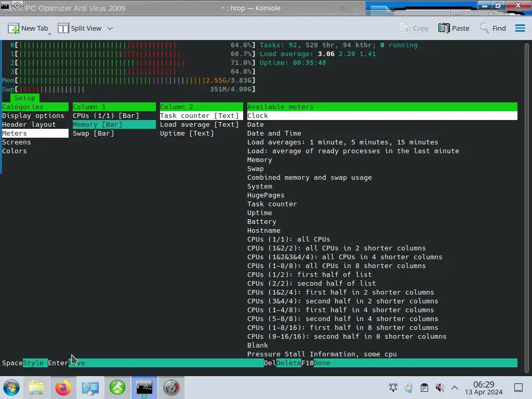This screenshot has width=532, height=399.
Task: Open the clock showing 06:29
Action: tap(484, 388)
